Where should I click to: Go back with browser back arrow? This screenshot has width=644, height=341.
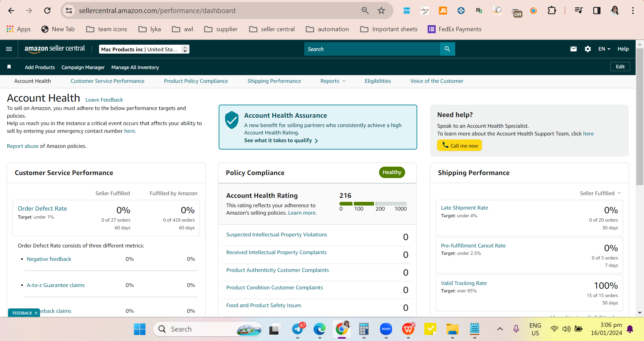pos(11,11)
